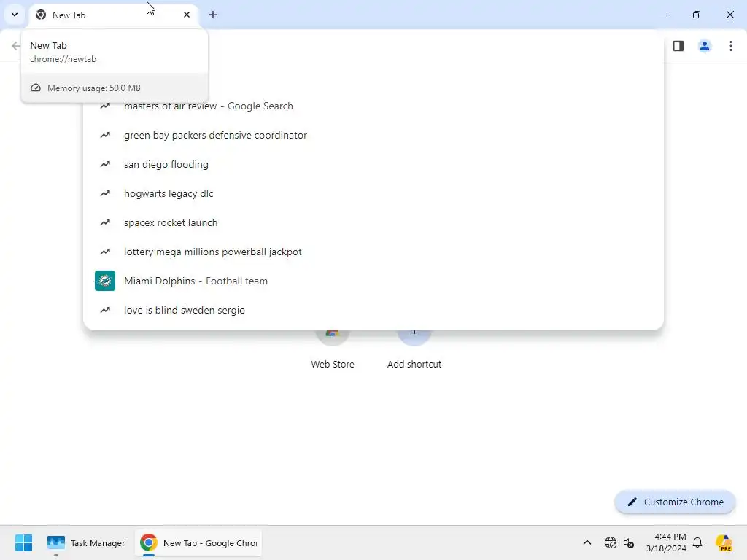Image resolution: width=747 pixels, height=560 pixels.
Task: Click the muted volume tray icon
Action: 629,542
